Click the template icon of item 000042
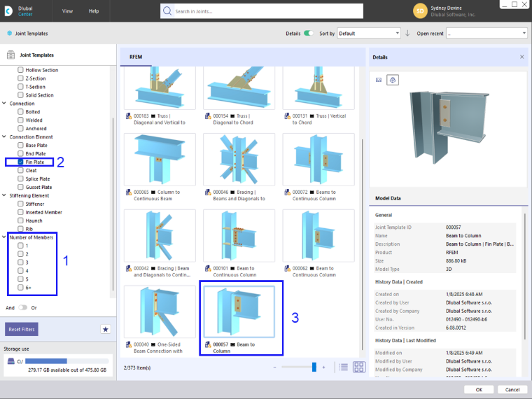This screenshot has height=399, width=532. [x=129, y=268]
